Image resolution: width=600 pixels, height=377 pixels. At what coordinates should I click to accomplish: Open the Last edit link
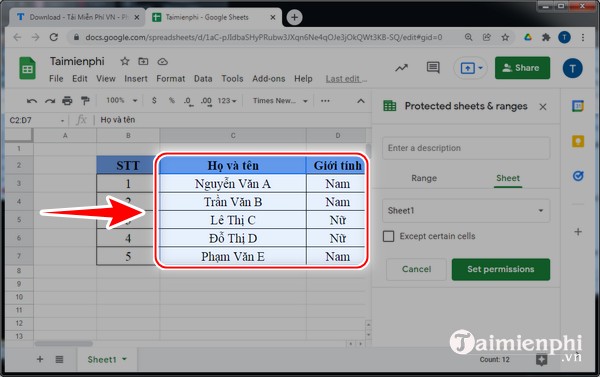pos(346,79)
